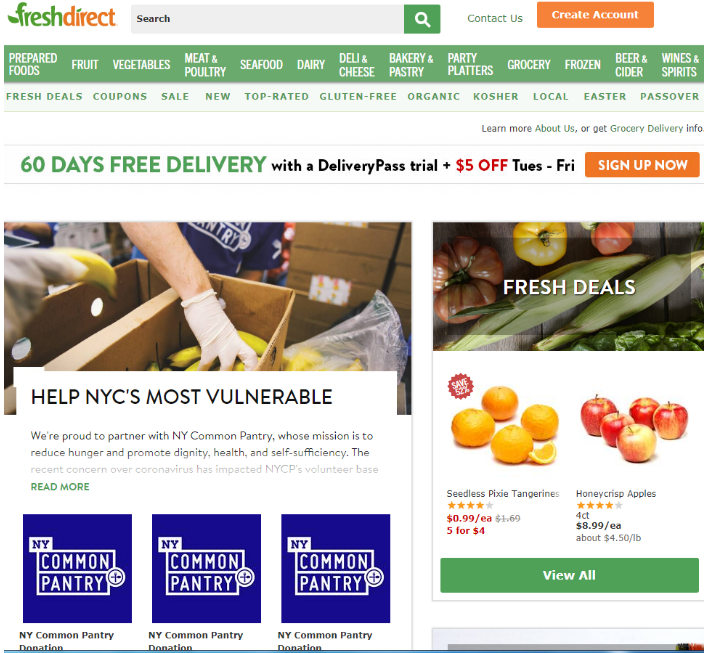This screenshot has height=653, width=714.
Task: Expand the Read More text link
Action: click(x=60, y=487)
